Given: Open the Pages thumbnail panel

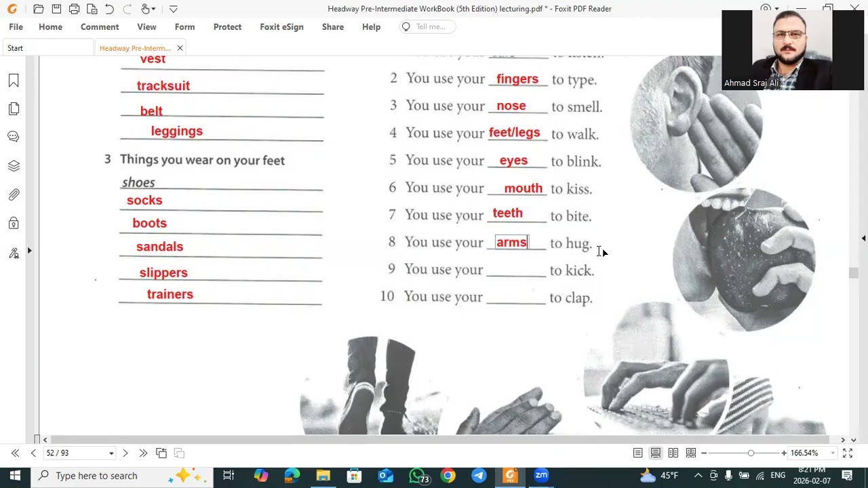Looking at the screenshot, I should (x=14, y=109).
